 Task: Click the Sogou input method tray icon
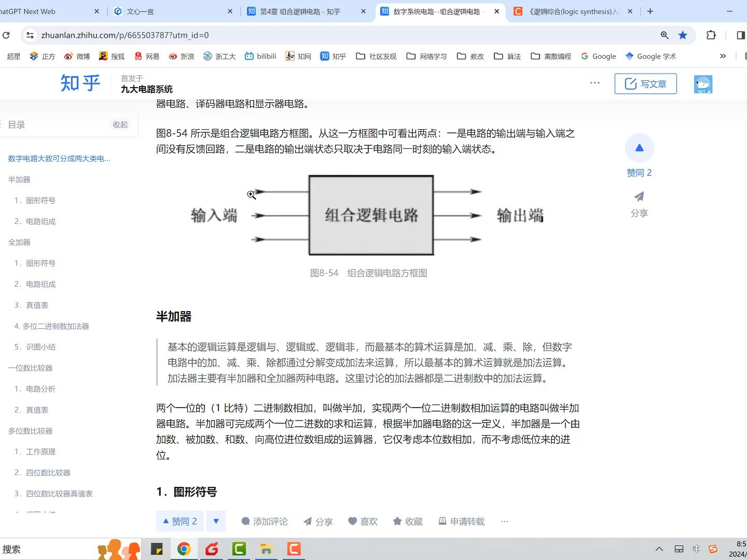(713, 549)
